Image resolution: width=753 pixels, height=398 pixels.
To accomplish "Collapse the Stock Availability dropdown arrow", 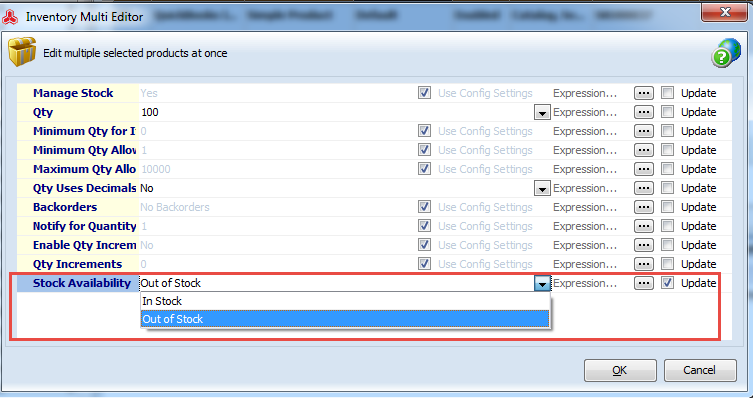I will [x=542, y=284].
